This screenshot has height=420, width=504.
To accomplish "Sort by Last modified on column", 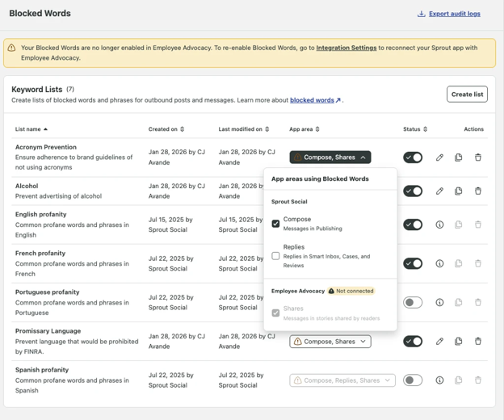I will [244, 129].
